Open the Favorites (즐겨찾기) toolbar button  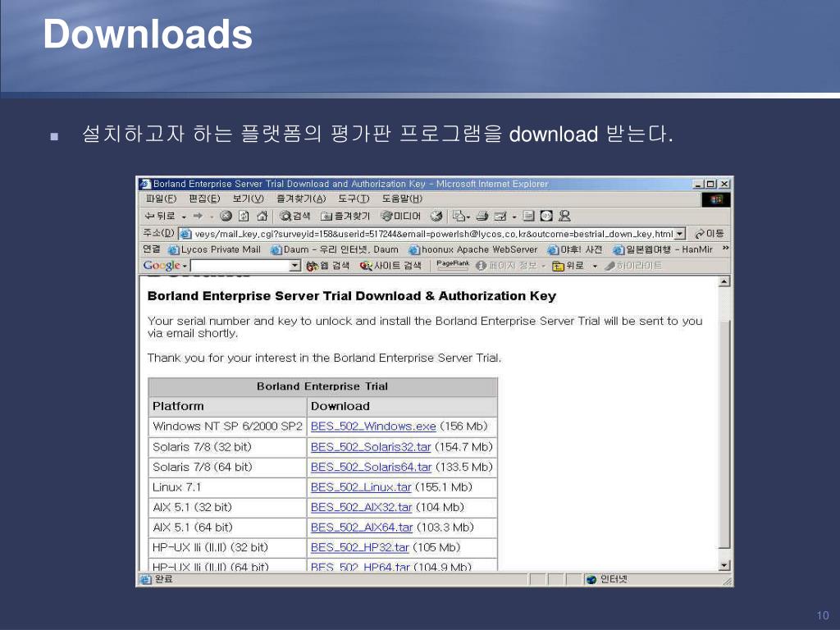coord(345,216)
